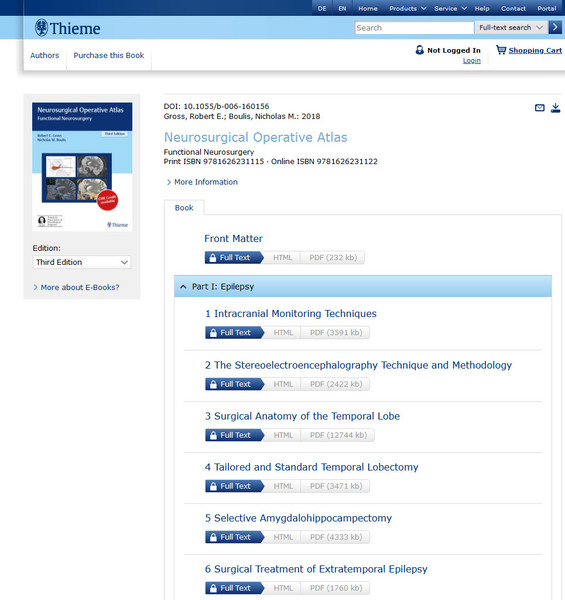This screenshot has width=565, height=600.
Task: Open Full Text for Front Matter
Action: 234,258
